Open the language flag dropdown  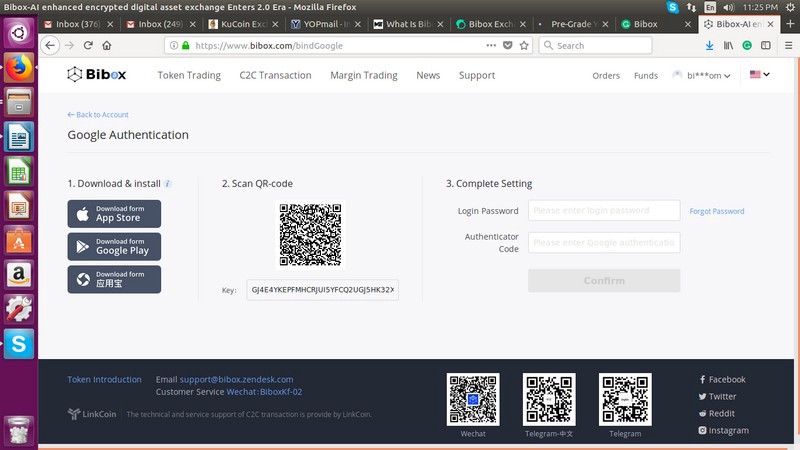coord(760,74)
